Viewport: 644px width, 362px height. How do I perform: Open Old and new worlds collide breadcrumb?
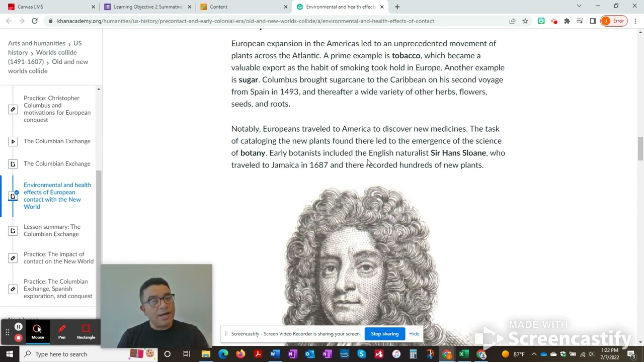(x=48, y=66)
